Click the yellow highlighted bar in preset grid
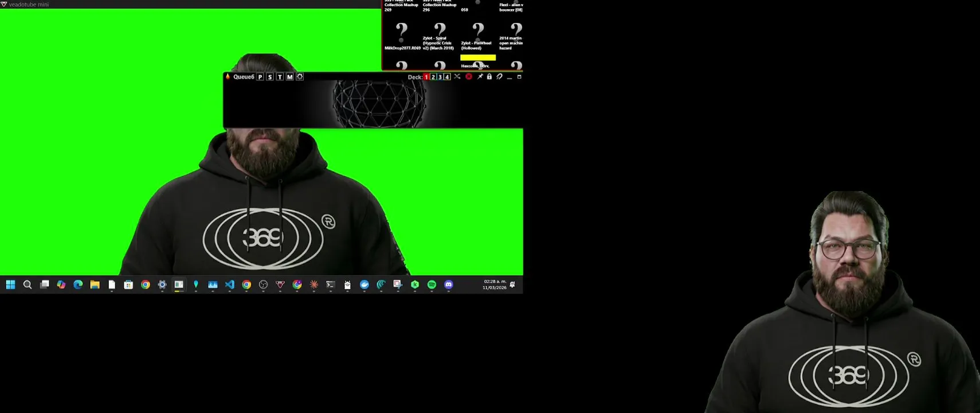980x413 pixels. (478, 57)
